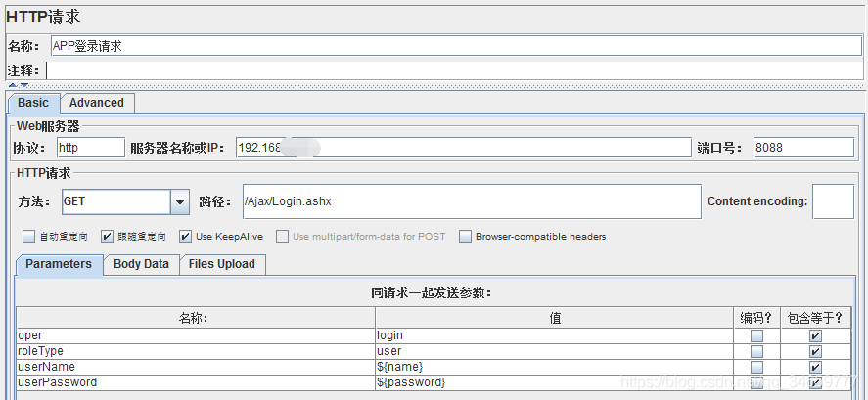The width and height of the screenshot is (868, 400).
Task: Check the 编码 box for oper row
Action: tap(756, 335)
